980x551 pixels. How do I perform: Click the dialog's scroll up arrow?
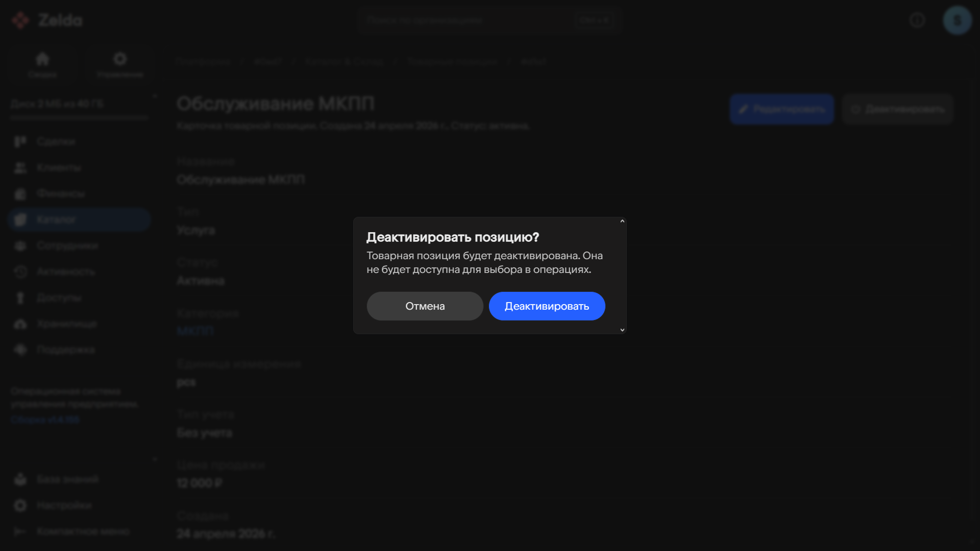click(x=622, y=221)
